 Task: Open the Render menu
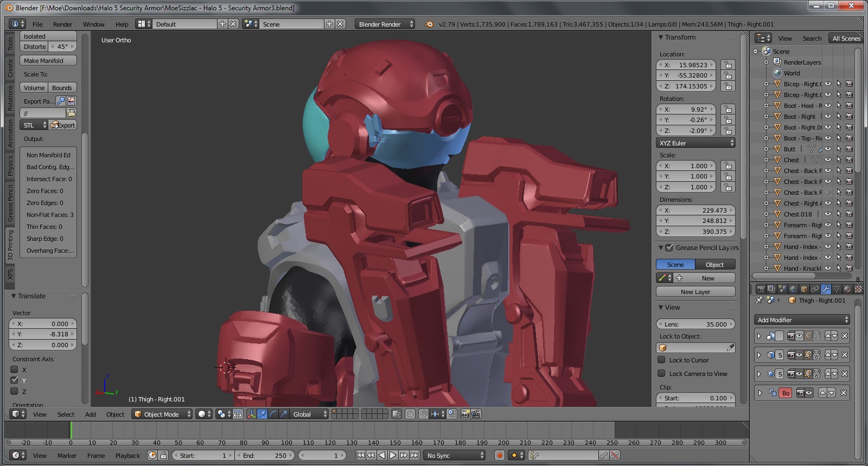click(x=62, y=24)
